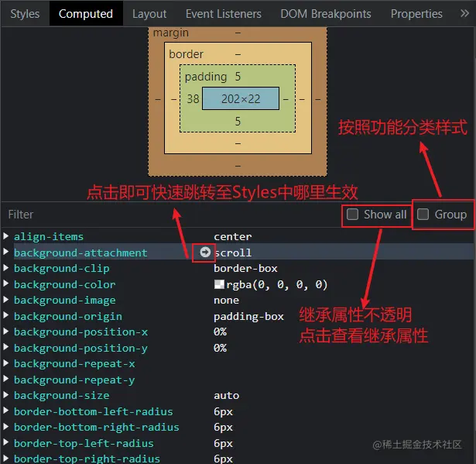Enable the Show all checkbox

pyautogui.click(x=352, y=215)
